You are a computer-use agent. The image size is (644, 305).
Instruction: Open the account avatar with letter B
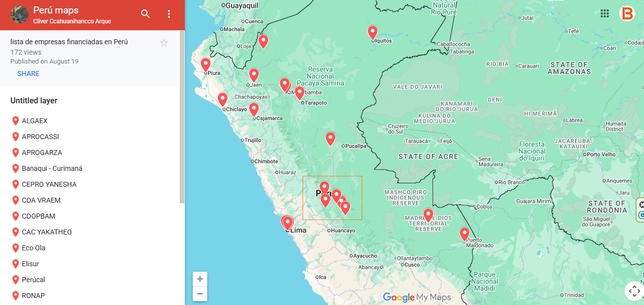point(627,13)
